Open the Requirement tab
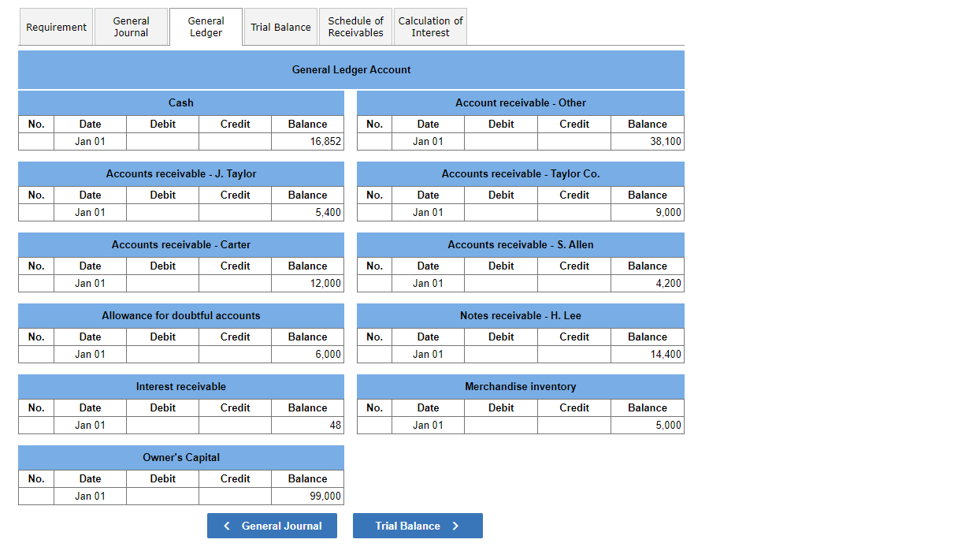 [x=56, y=27]
